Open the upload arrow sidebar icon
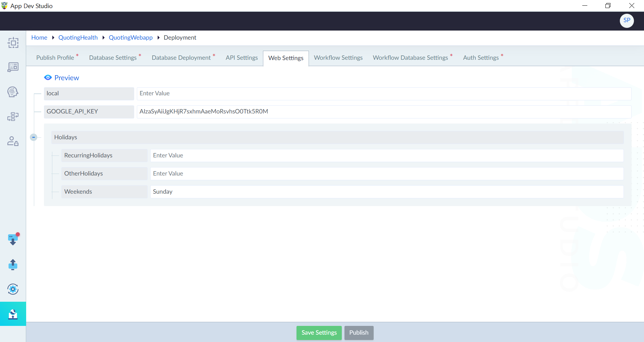This screenshot has width=644, height=342. click(x=13, y=264)
